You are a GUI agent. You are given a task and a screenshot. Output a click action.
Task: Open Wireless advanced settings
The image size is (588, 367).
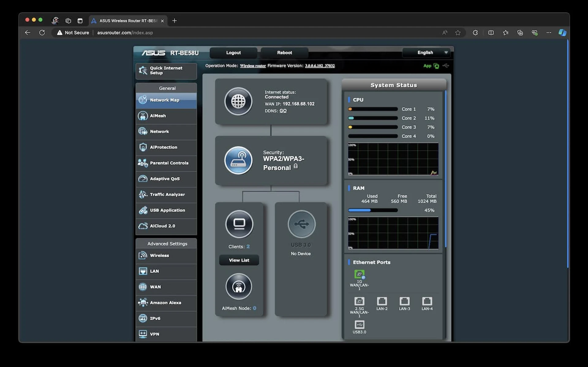(x=166, y=256)
